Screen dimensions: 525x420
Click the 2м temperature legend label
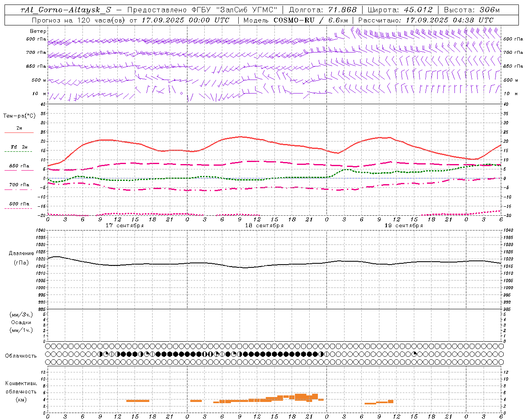coord(19,128)
